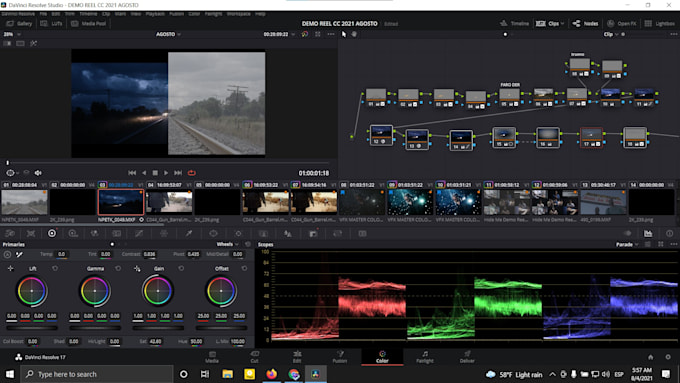Open viewer options three-dot menu
Image resolution: width=680 pixels, height=383 pixels.
click(331, 34)
